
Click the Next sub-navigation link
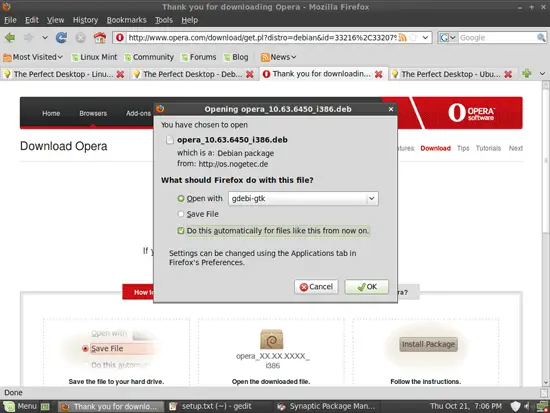coord(516,148)
